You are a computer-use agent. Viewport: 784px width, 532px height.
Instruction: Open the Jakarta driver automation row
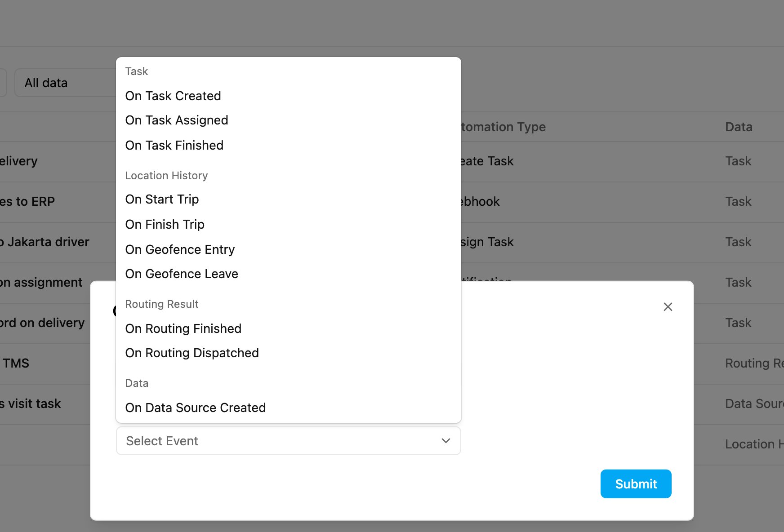click(x=45, y=242)
